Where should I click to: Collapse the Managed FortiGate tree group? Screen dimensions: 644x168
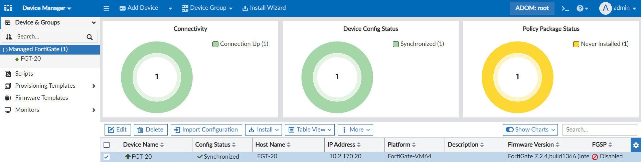point(5,50)
